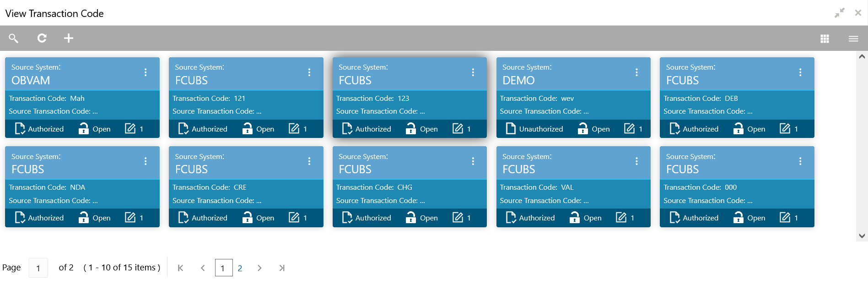Click Authorized document icon on 121 card
This screenshot has width=868, height=291.
(183, 129)
